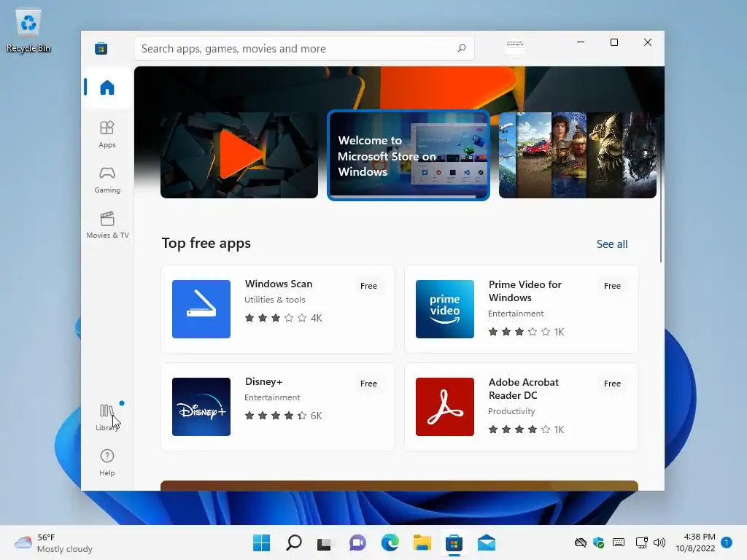Click the Top free apps heading
Screen dimensions: 747x560
point(206,243)
